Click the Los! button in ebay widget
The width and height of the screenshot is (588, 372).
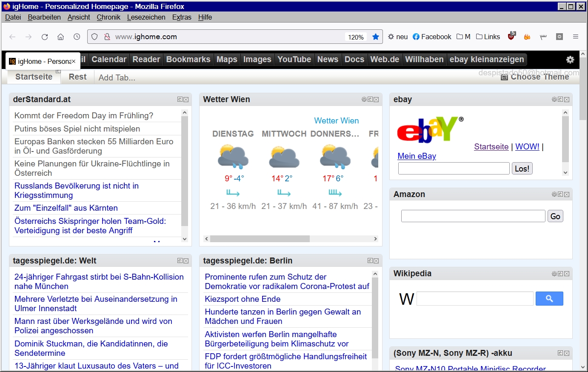point(522,169)
